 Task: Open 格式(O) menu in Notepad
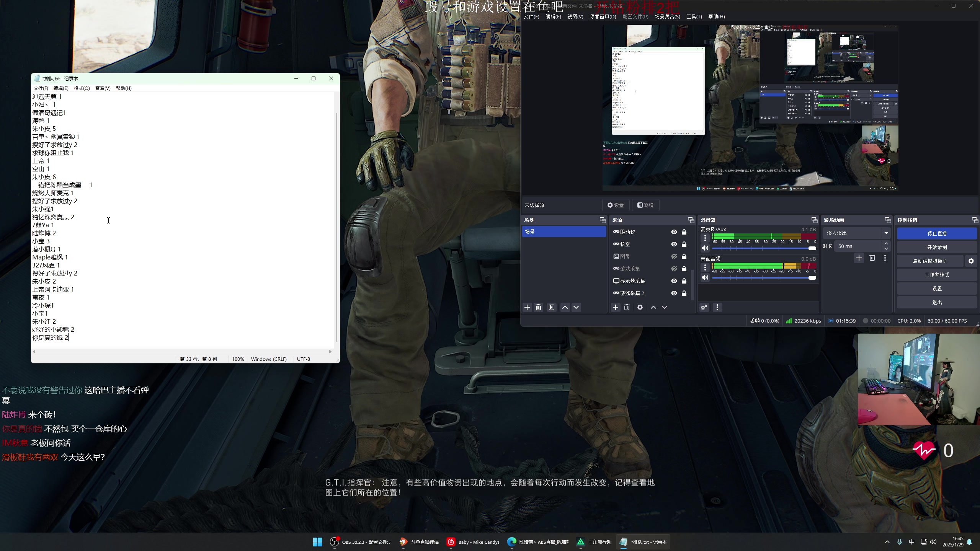point(82,88)
